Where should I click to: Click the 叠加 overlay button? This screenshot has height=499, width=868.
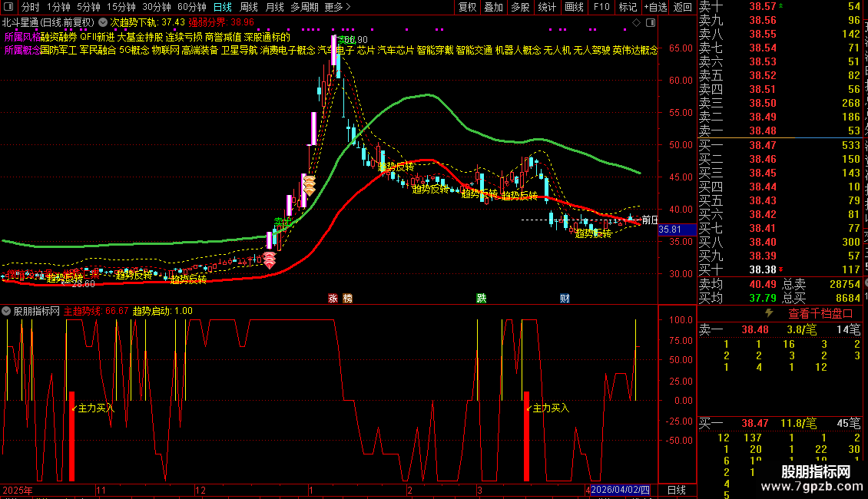coord(494,7)
